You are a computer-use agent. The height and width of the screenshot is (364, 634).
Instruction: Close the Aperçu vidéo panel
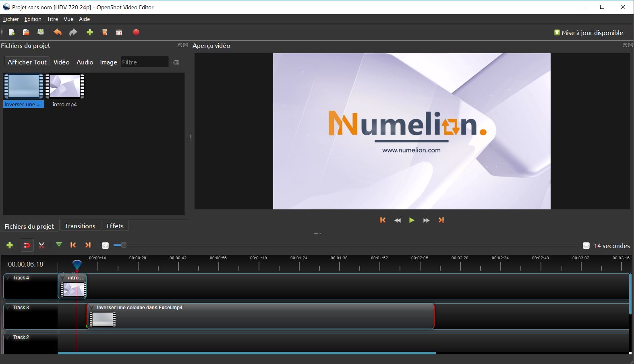pyautogui.click(x=630, y=45)
